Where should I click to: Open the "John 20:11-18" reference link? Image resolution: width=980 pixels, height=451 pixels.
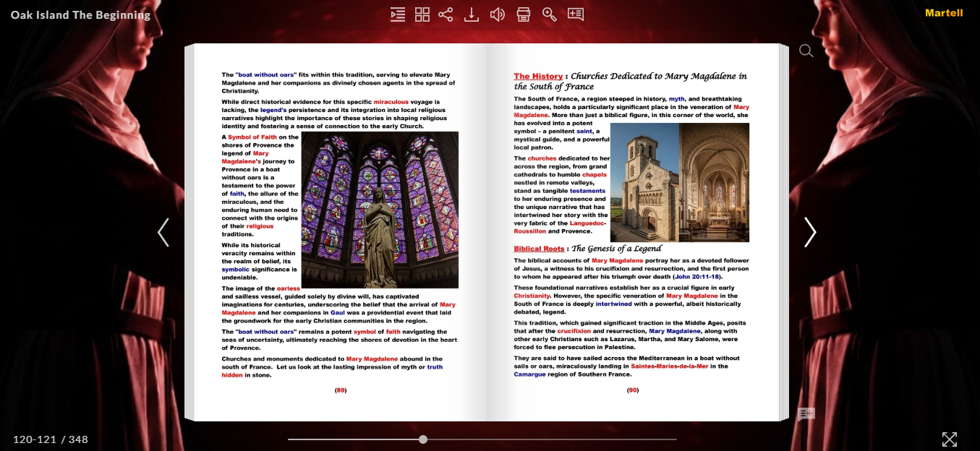click(697, 277)
